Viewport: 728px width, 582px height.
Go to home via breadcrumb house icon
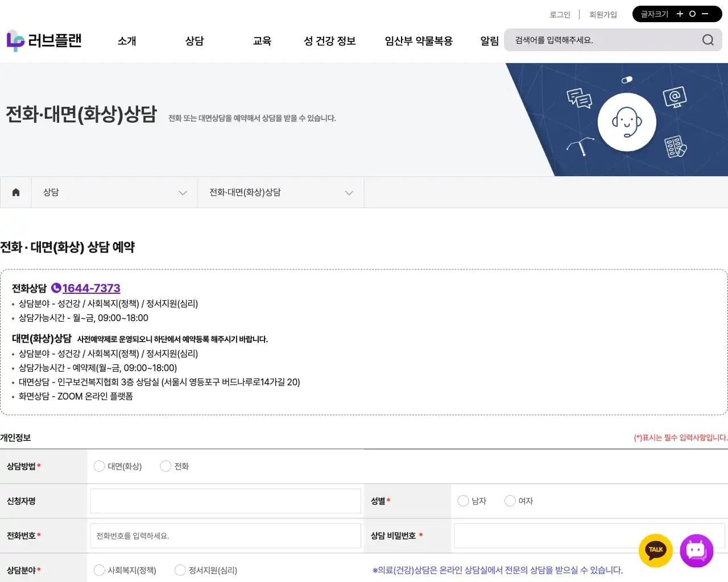(x=16, y=192)
